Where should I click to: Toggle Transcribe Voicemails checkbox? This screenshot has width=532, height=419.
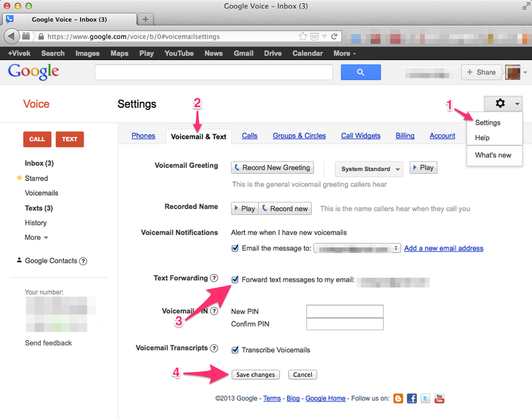pos(235,350)
